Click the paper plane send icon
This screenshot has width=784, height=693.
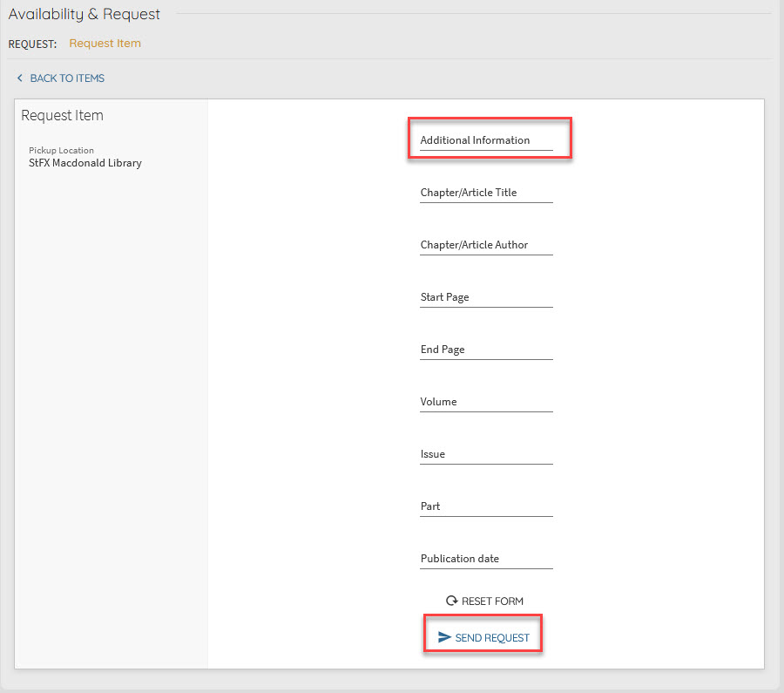click(444, 637)
